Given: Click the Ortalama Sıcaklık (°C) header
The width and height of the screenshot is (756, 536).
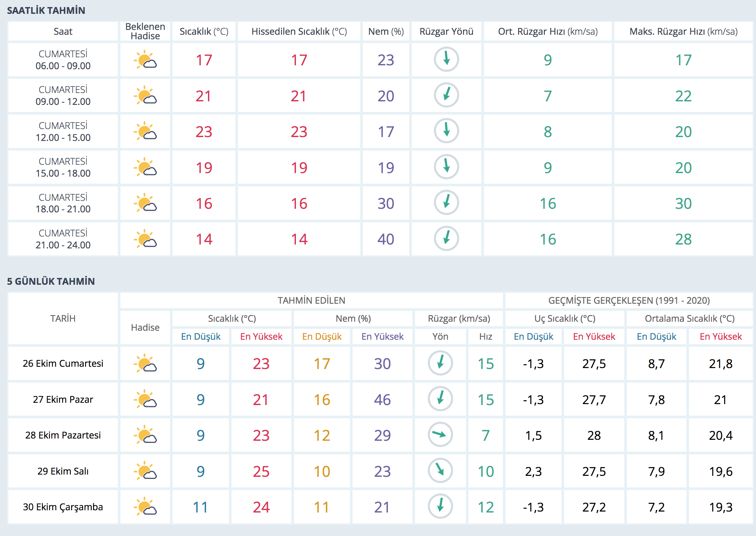Looking at the screenshot, I should (689, 319).
